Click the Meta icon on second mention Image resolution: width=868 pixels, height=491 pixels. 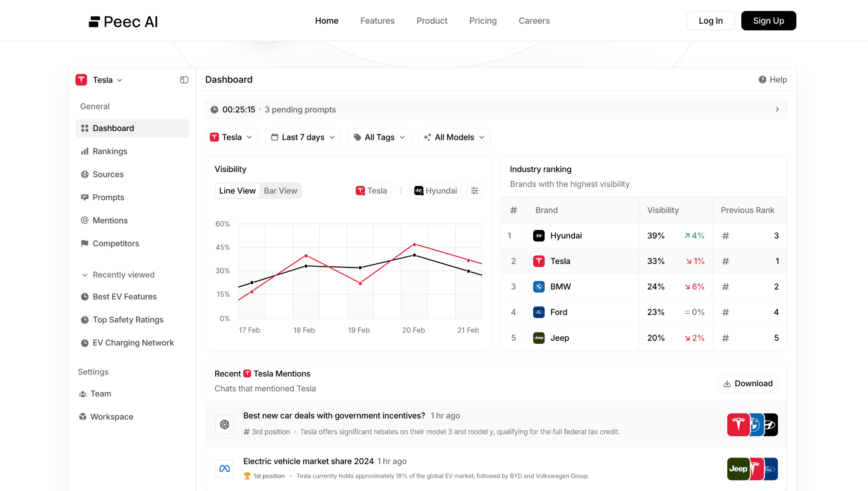tap(225, 469)
